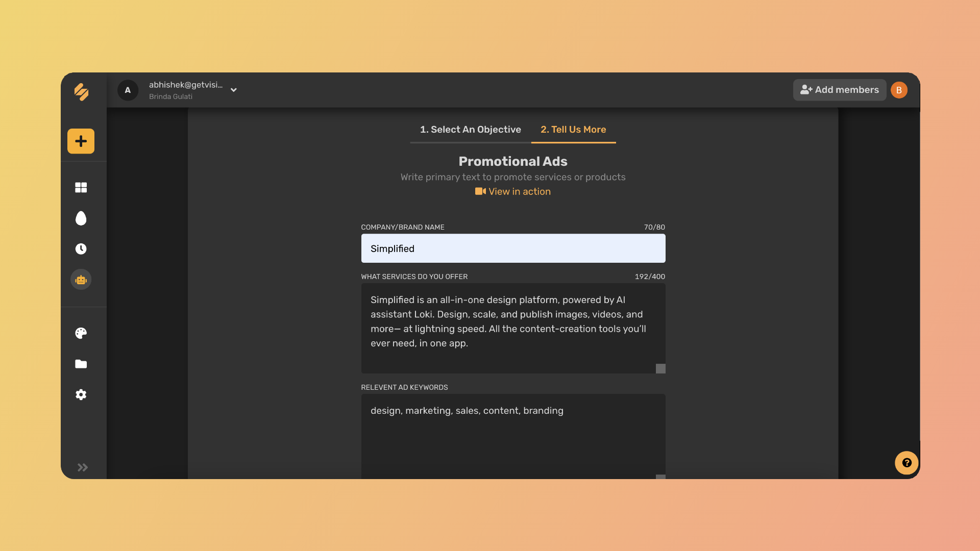
Task: Click the What Services Do You Offer textarea
Action: pyautogui.click(x=513, y=329)
